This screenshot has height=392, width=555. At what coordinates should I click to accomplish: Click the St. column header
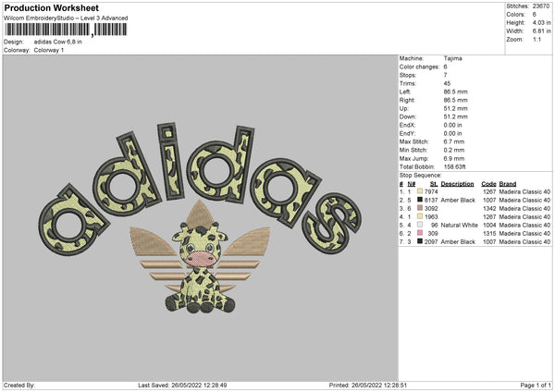click(x=434, y=184)
